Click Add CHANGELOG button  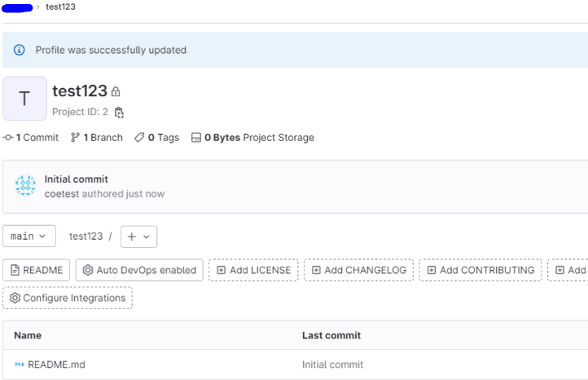(359, 271)
